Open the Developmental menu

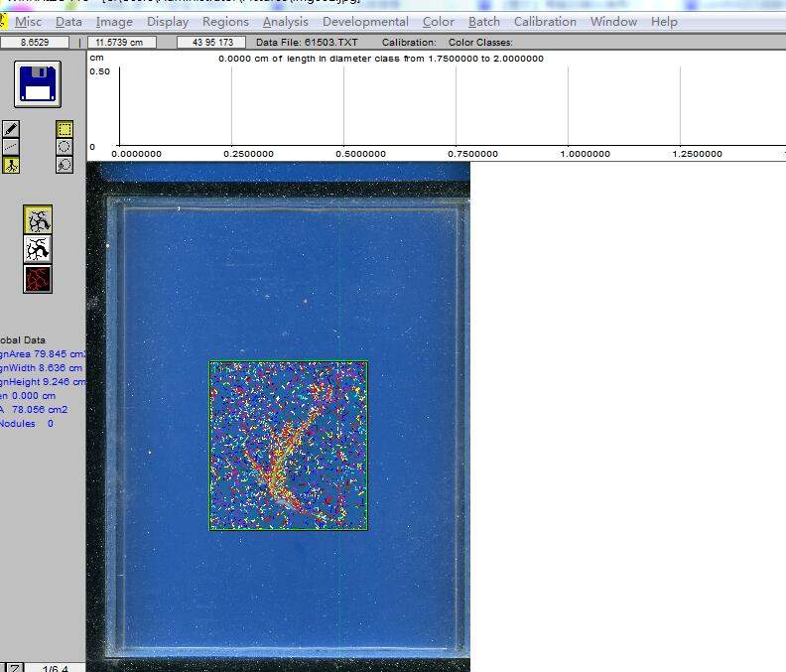point(365,22)
